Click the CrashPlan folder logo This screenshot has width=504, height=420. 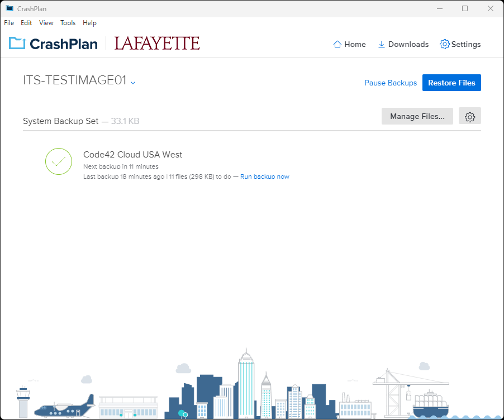[17, 44]
